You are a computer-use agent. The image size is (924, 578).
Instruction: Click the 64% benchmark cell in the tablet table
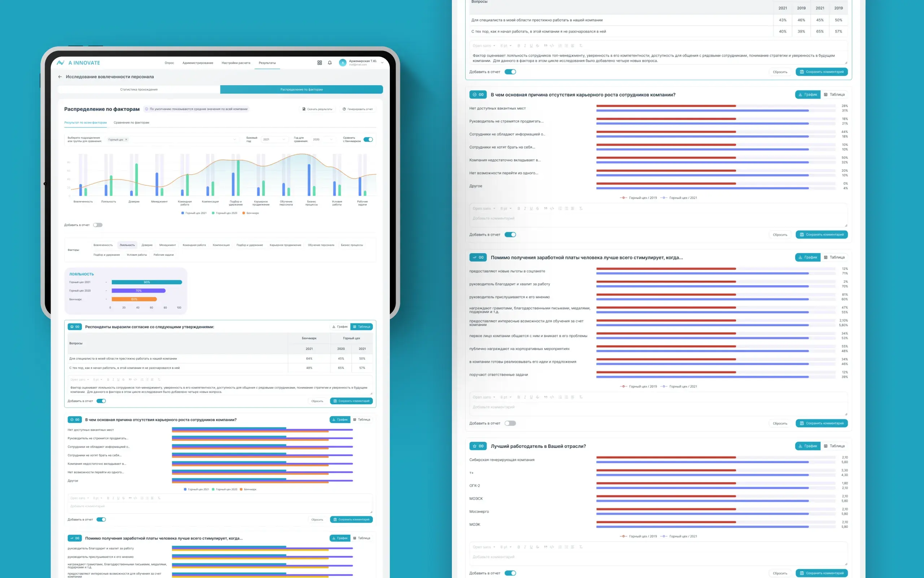[x=309, y=359]
